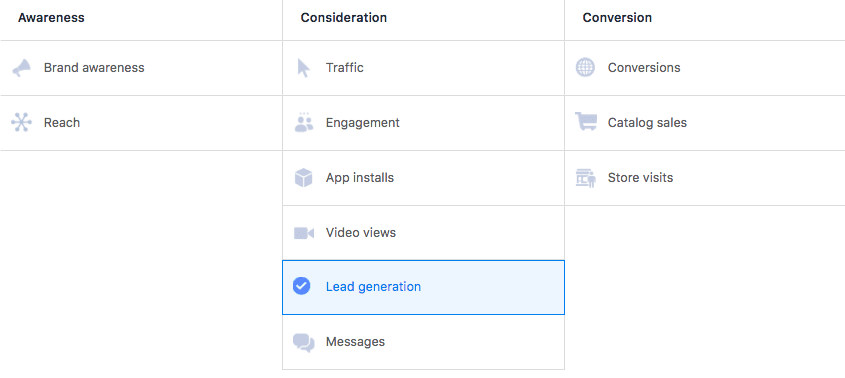Click the Traffic cursor arrow icon
Viewport: 845px width, 378px height.
coord(303,68)
